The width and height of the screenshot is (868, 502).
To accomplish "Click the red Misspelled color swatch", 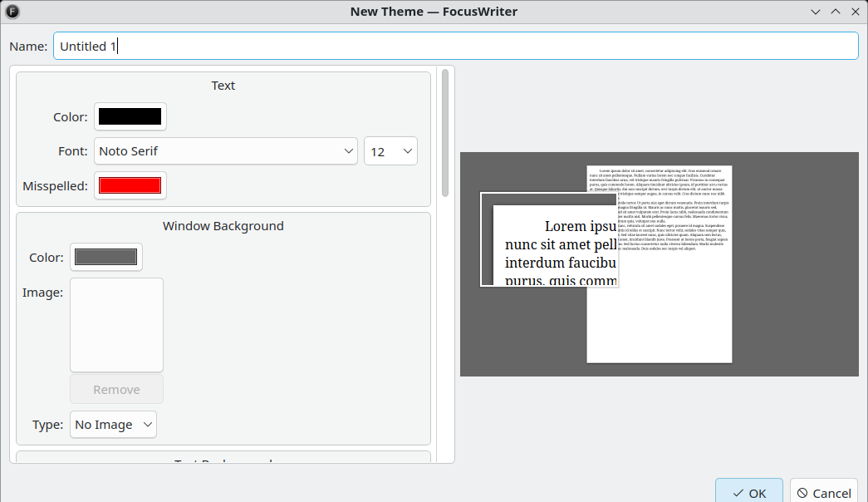I will click(x=130, y=185).
